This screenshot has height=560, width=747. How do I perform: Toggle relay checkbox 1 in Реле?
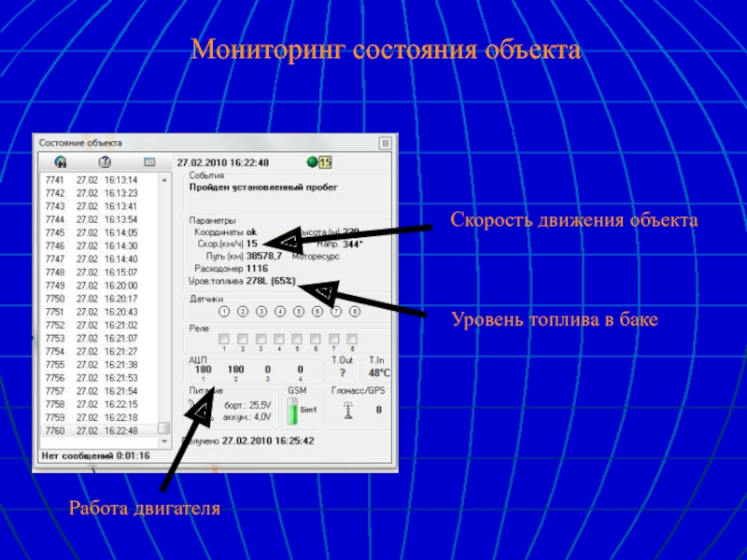click(x=224, y=339)
